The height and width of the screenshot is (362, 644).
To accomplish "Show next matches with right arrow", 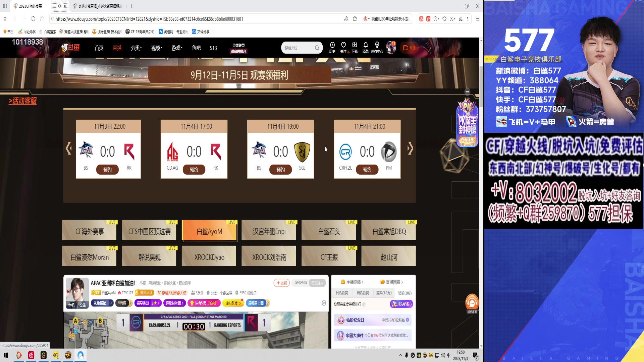I will (x=410, y=148).
